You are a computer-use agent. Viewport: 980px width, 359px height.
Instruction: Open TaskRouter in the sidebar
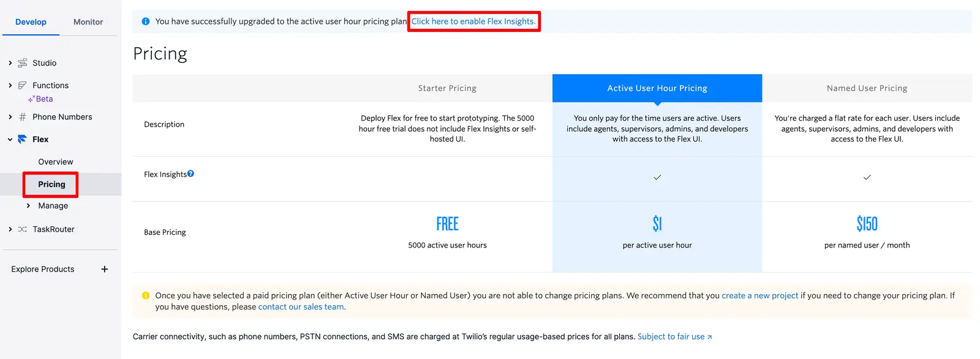[53, 229]
